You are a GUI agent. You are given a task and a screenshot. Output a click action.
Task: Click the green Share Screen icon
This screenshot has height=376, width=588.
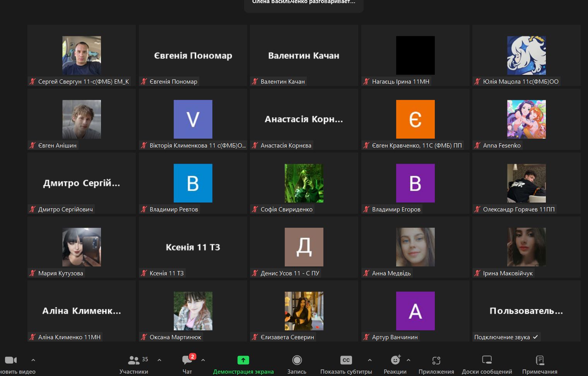243,360
